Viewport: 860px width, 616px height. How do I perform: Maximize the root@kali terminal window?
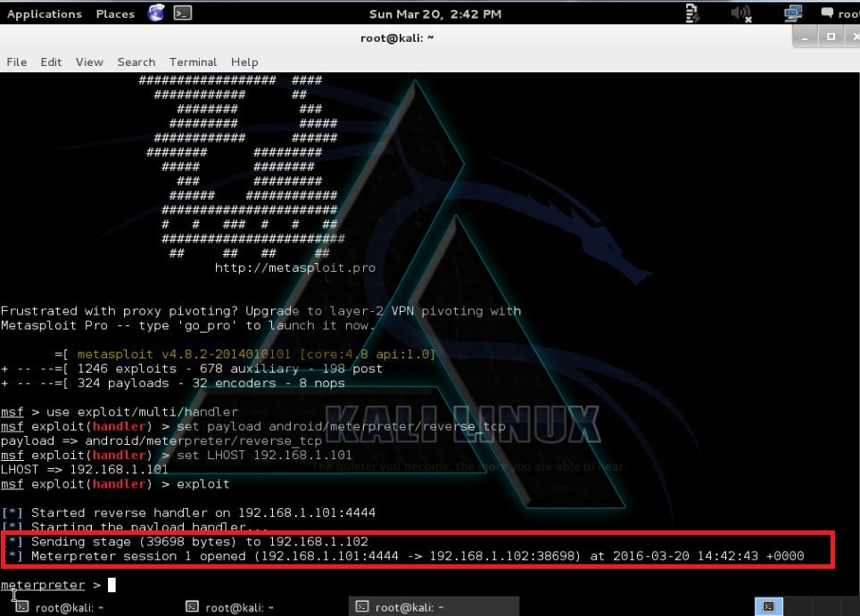point(831,37)
